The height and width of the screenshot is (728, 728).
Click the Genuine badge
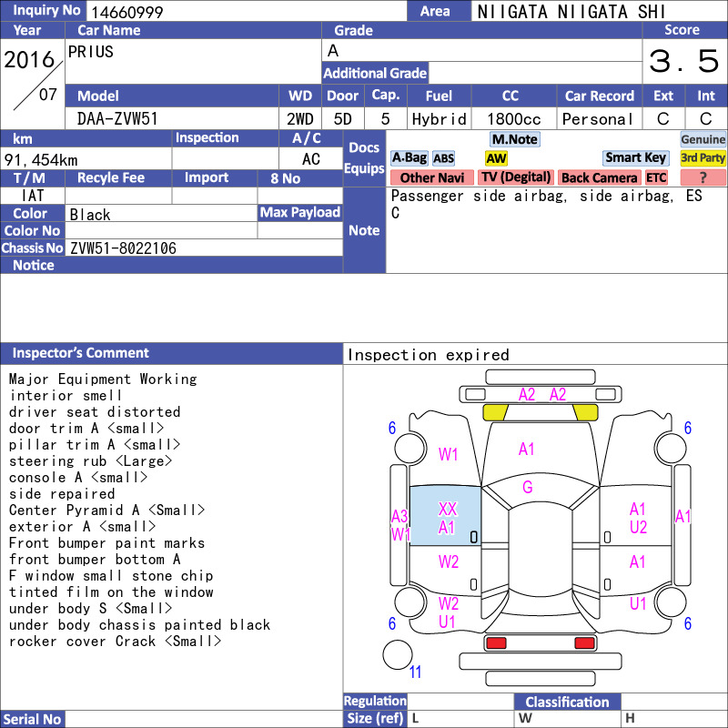point(703,139)
